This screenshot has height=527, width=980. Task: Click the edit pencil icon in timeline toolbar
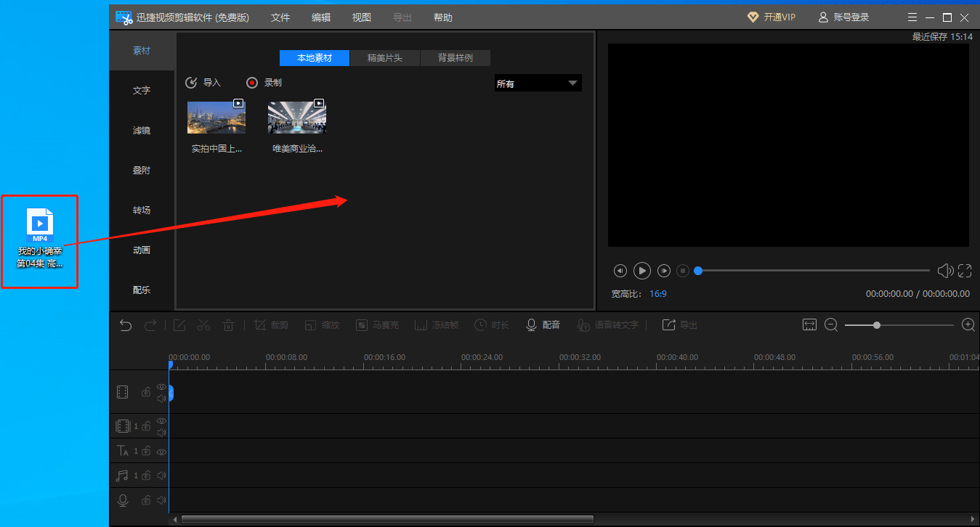179,325
